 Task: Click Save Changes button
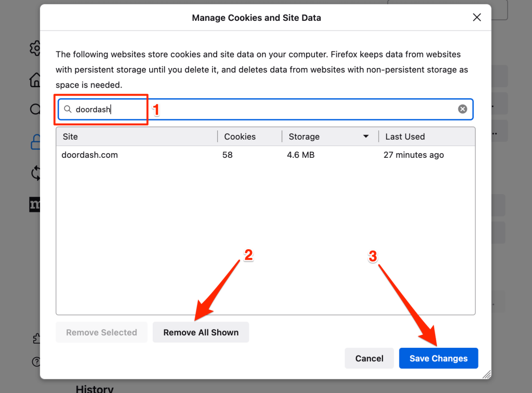click(x=438, y=358)
